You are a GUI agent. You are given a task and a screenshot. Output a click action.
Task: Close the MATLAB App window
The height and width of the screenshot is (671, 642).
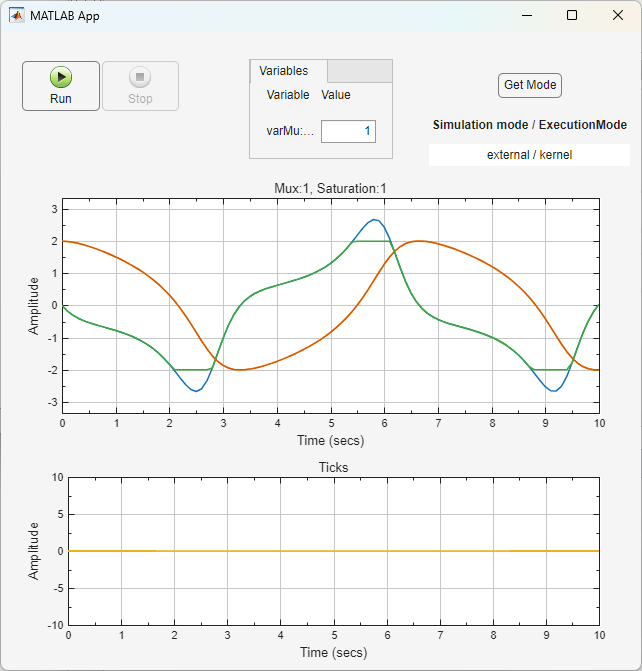point(618,15)
